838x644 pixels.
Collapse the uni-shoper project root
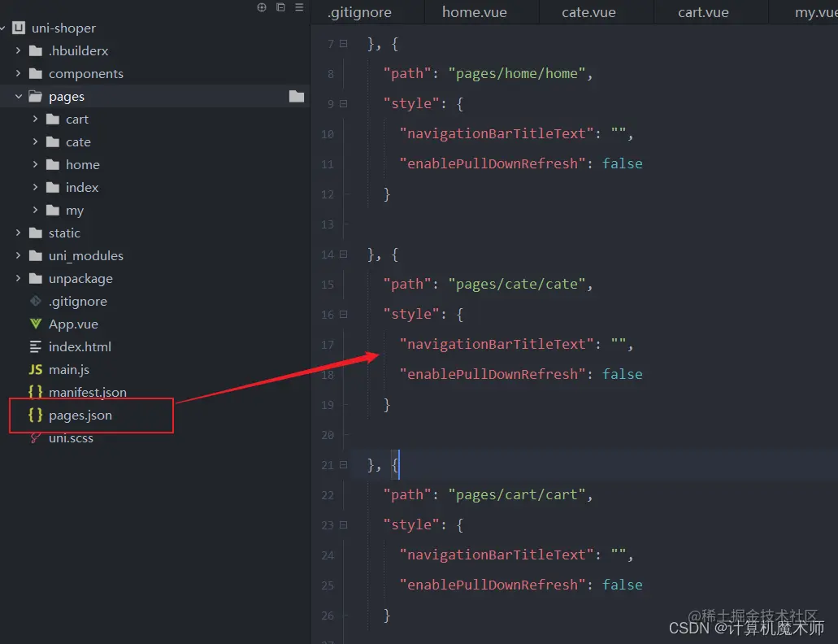tap(3, 28)
